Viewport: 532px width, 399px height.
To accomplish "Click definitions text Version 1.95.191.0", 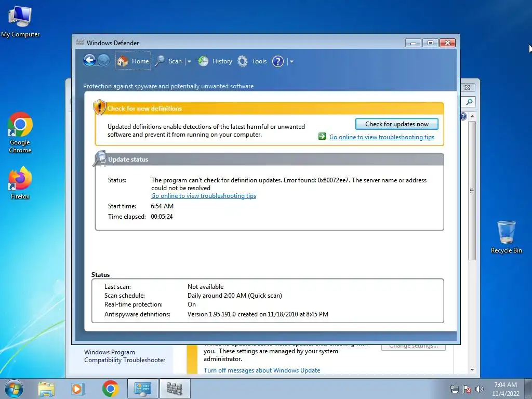I will [x=258, y=314].
